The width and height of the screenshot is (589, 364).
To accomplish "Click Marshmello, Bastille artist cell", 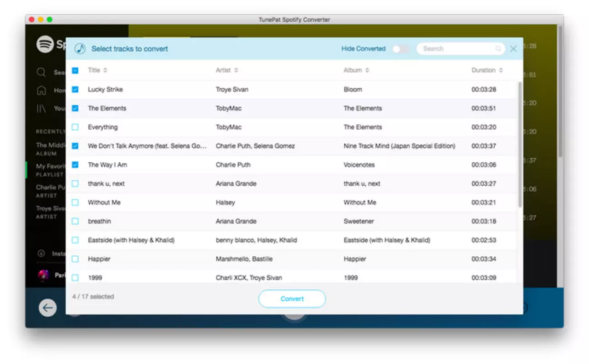I will (x=244, y=259).
